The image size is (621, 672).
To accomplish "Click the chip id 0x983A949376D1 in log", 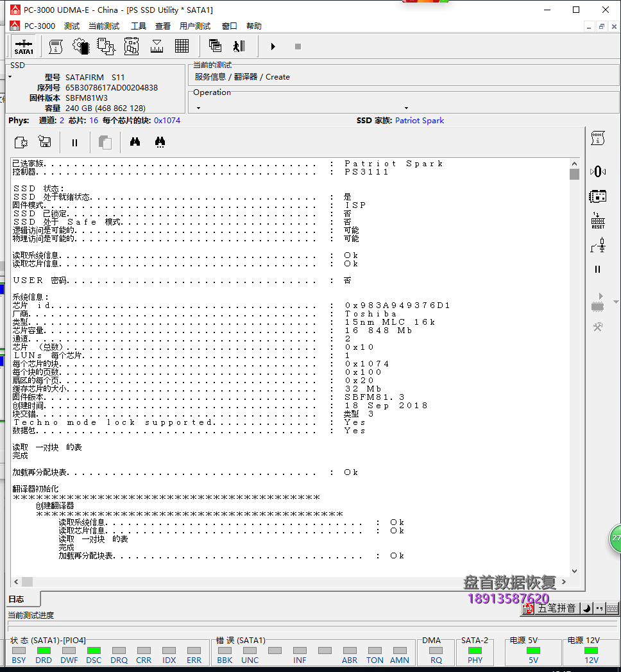I will tap(398, 305).
